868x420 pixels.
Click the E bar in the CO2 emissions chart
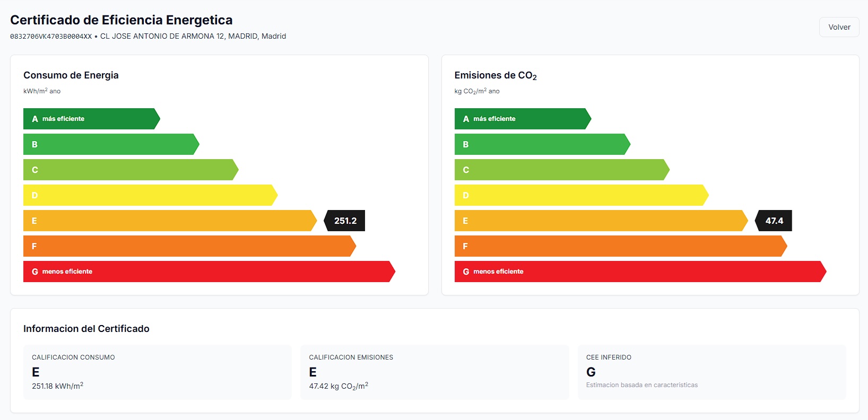point(600,221)
